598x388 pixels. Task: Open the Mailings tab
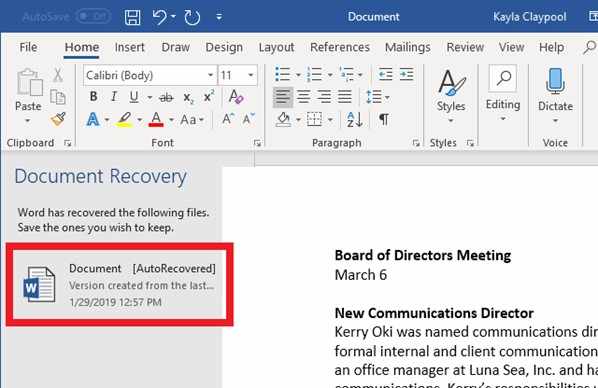tap(408, 47)
